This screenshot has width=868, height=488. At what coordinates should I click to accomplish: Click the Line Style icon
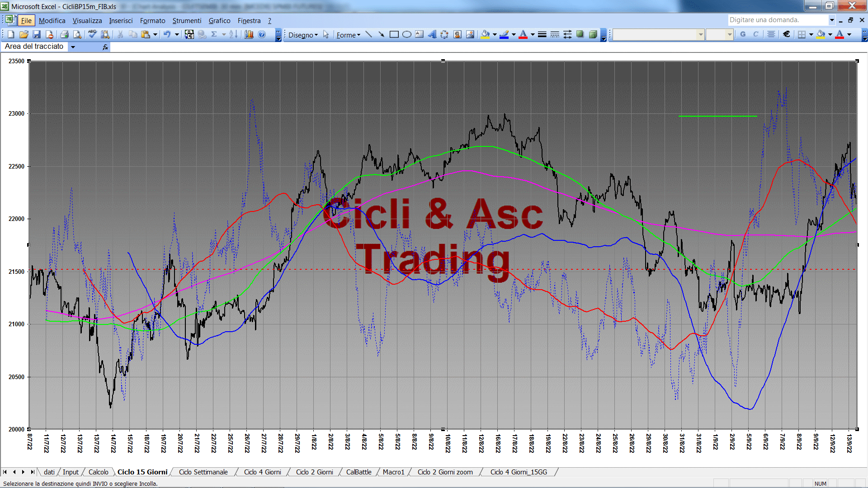542,34
